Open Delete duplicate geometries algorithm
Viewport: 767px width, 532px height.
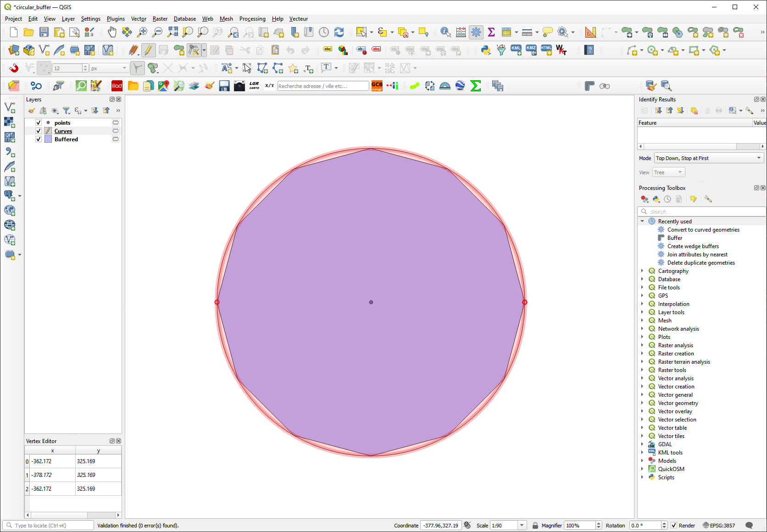701,263
